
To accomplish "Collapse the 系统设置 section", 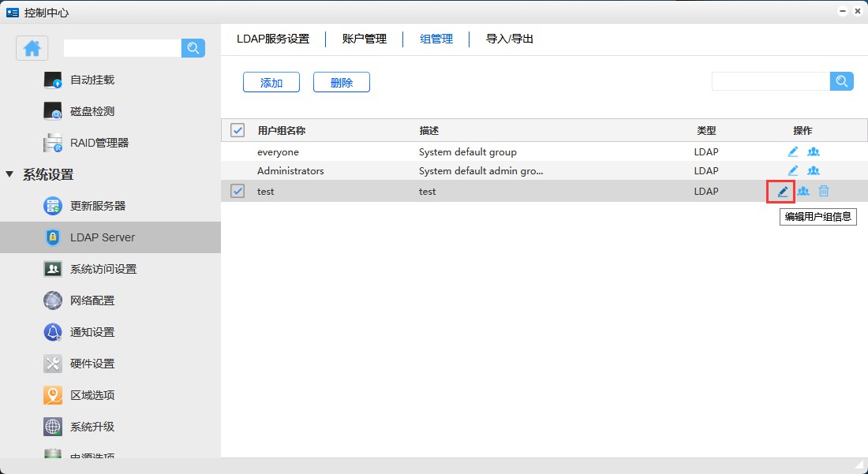I will [x=10, y=174].
